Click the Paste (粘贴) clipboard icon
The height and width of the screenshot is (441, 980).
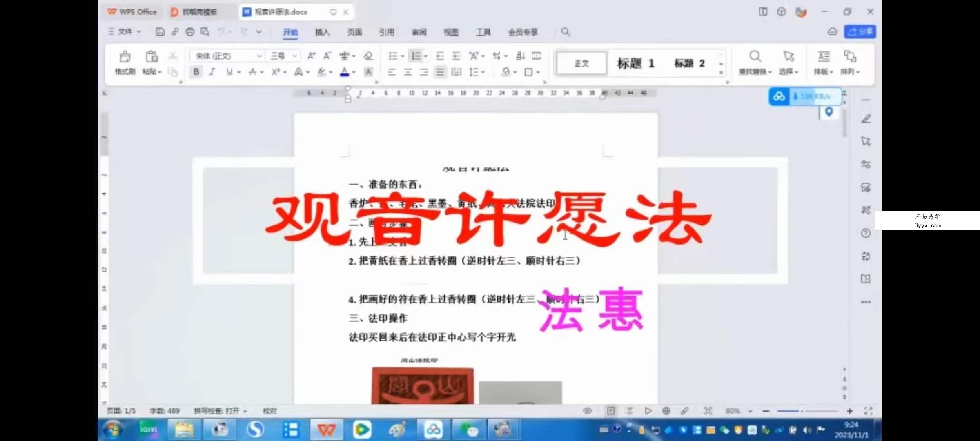point(151,57)
